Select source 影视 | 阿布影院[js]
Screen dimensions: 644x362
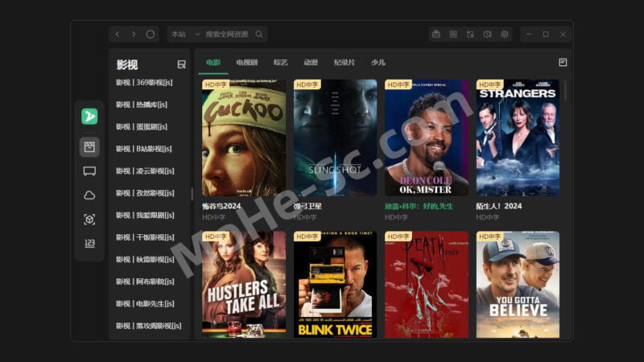[x=145, y=282]
